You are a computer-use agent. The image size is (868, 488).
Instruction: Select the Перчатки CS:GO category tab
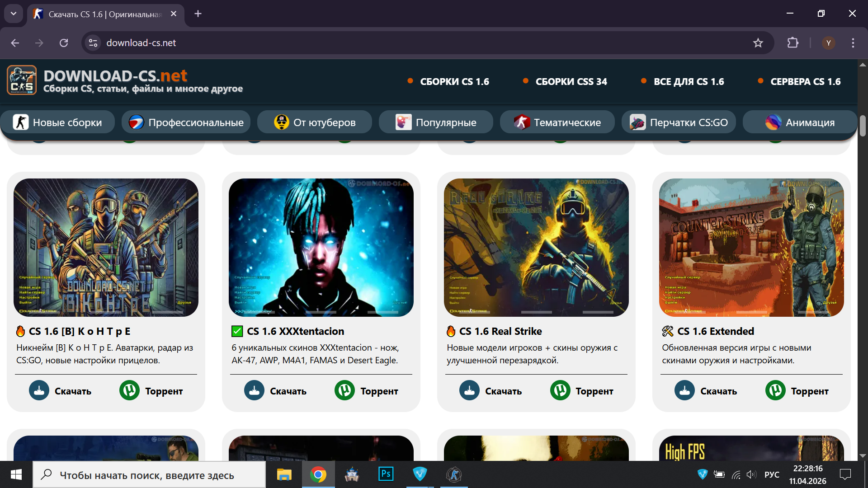[x=679, y=122]
